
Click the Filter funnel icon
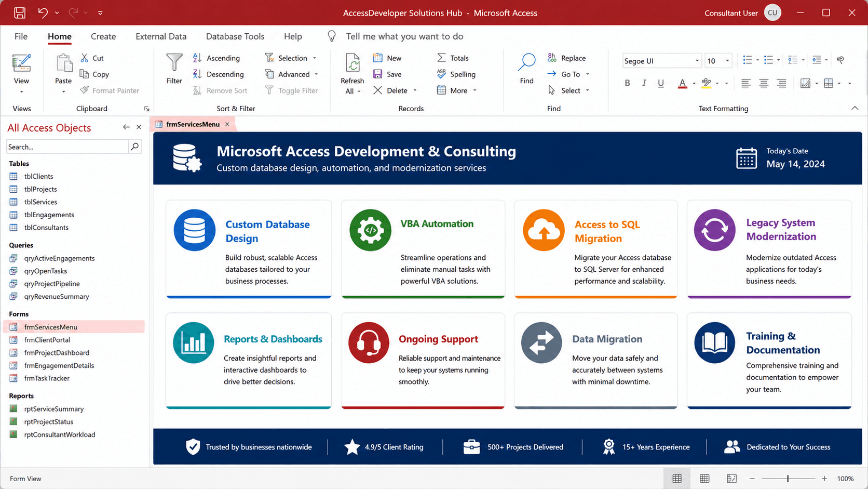[x=174, y=63]
